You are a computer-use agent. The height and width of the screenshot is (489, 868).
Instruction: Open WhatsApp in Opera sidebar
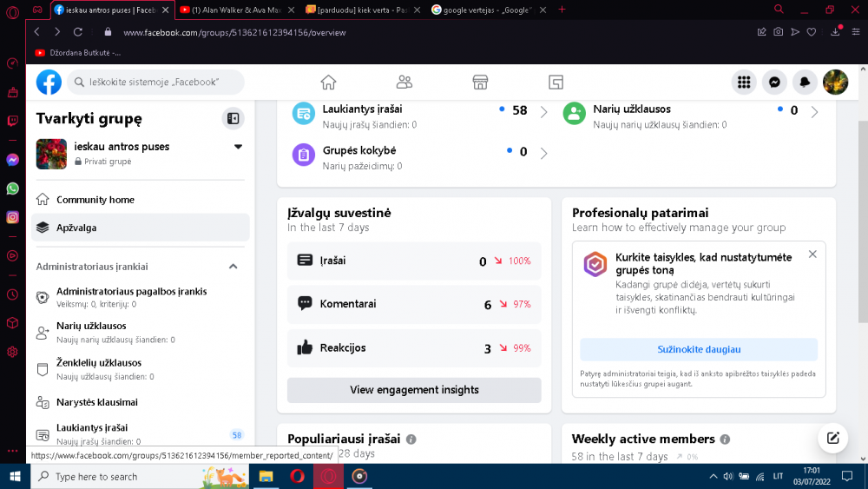pos(13,188)
